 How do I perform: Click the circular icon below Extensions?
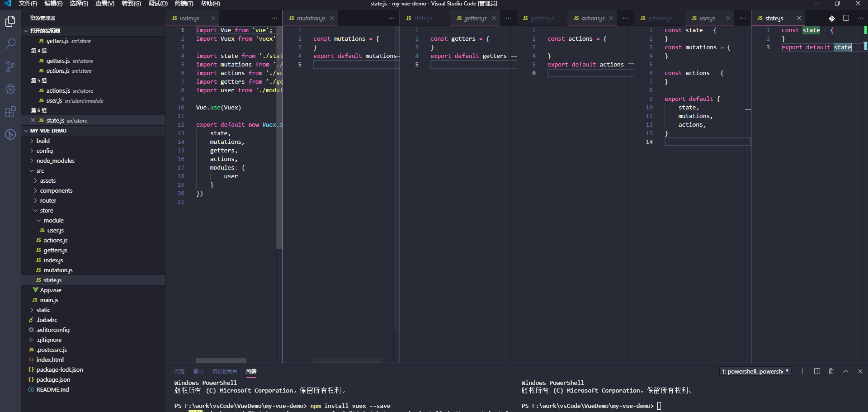point(10,134)
